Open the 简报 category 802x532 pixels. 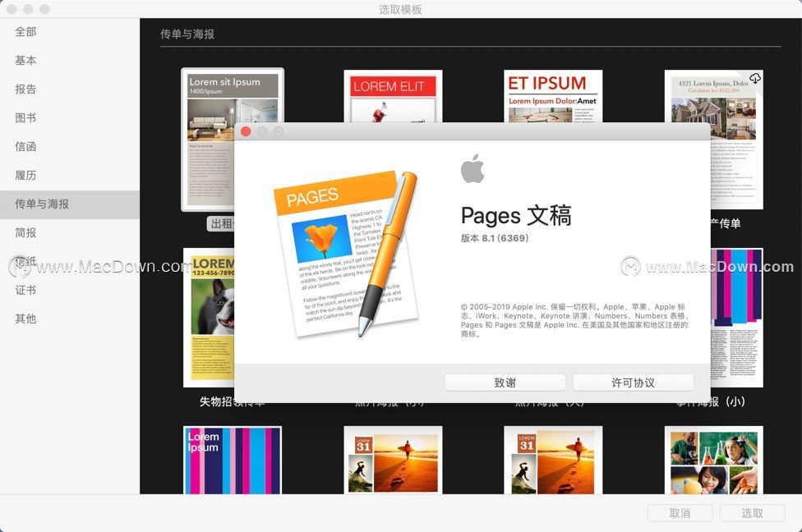(25, 233)
